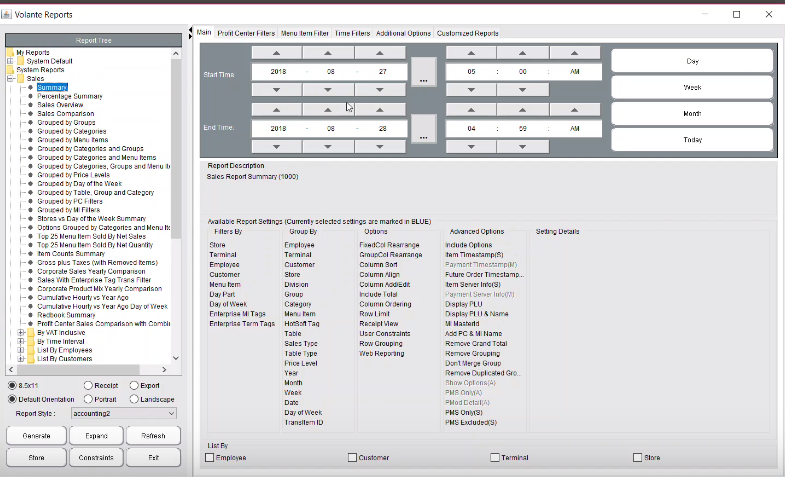
Task: Decrease the Start Time day with down arrow
Action: click(x=380, y=89)
